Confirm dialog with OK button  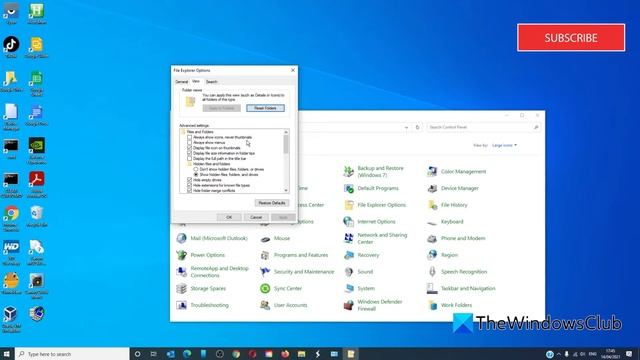pyautogui.click(x=229, y=217)
